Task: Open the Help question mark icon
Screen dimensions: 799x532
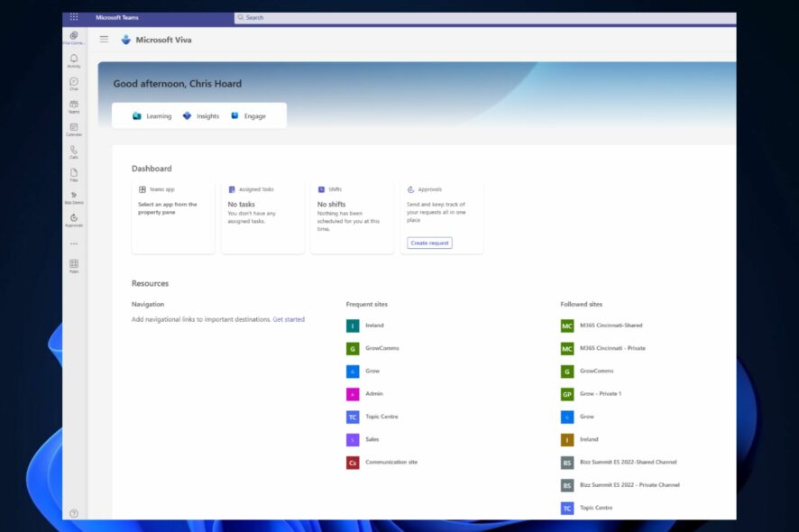Action: 74,513
